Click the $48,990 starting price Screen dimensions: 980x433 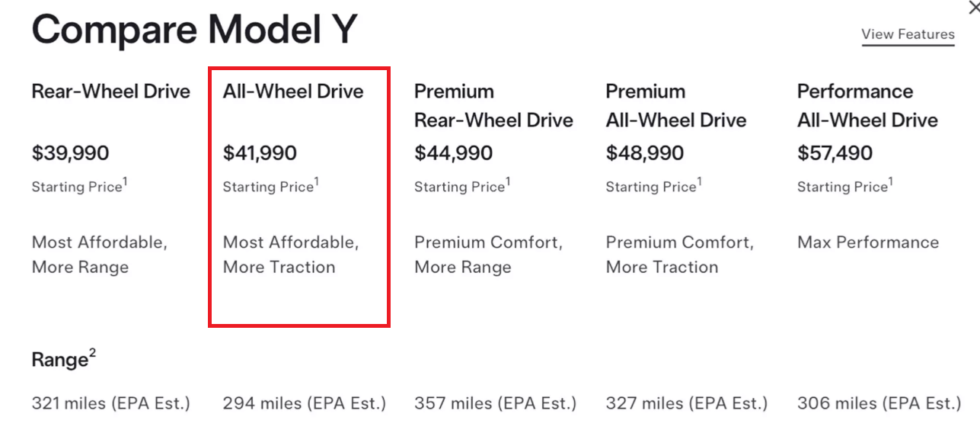click(x=644, y=153)
